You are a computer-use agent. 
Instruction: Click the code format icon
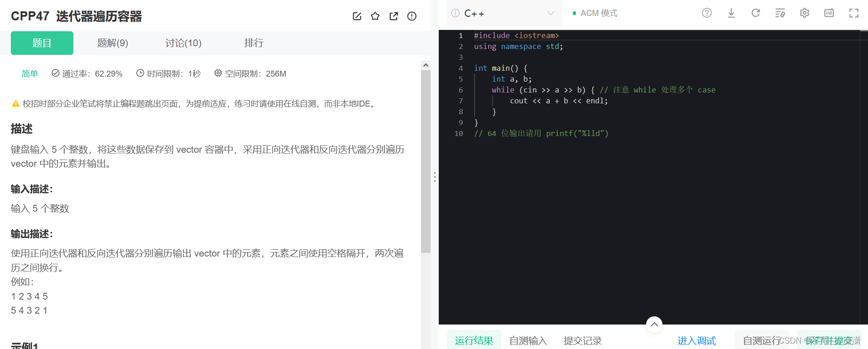click(780, 13)
